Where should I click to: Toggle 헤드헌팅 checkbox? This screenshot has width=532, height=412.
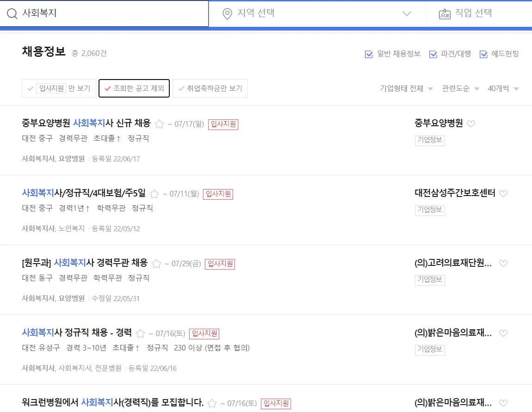[x=483, y=54]
